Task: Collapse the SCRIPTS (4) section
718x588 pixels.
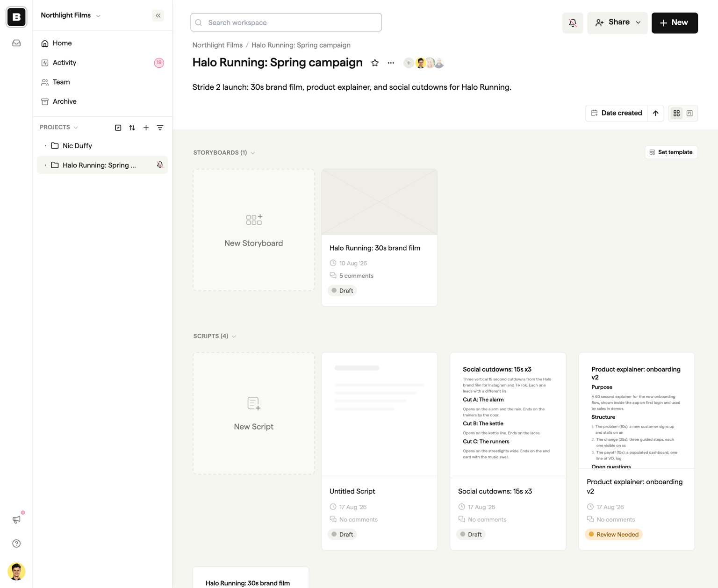Action: [x=215, y=336]
